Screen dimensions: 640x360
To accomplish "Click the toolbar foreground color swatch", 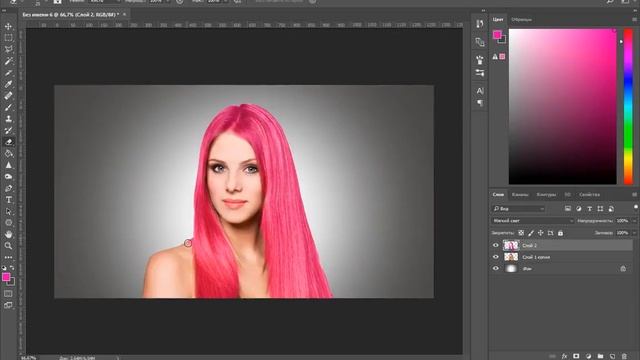I will (x=6, y=278).
